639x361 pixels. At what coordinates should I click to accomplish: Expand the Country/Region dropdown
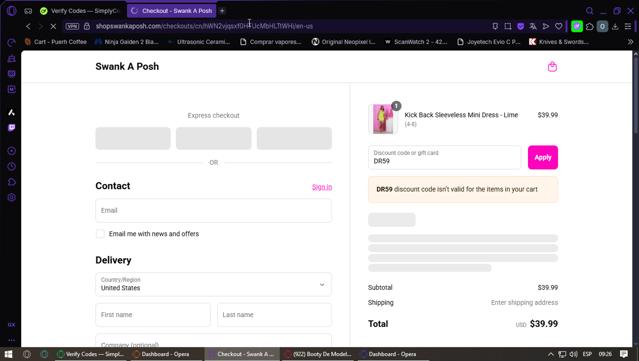[x=214, y=284]
